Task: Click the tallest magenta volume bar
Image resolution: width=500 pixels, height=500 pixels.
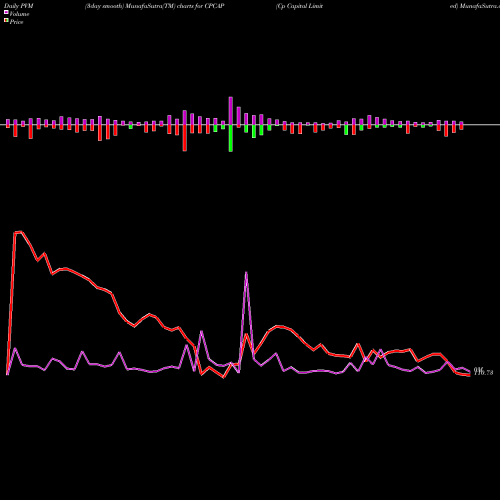Action: (231, 111)
